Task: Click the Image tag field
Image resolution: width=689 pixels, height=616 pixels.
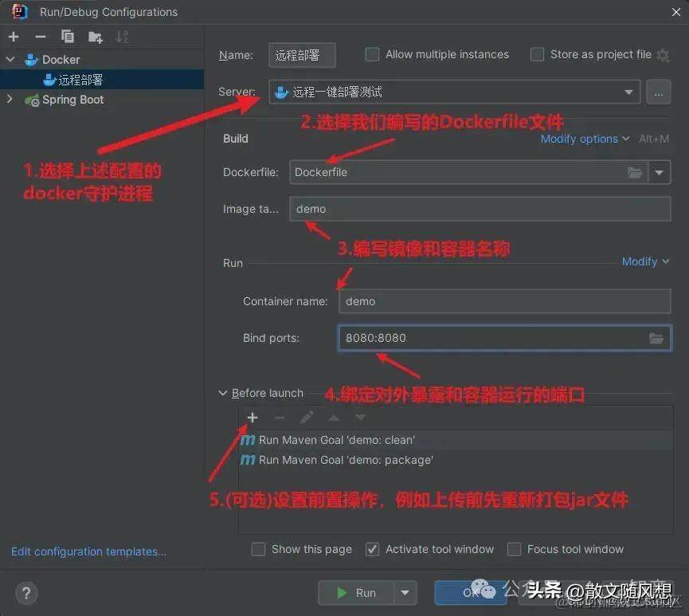Action: 480,209
